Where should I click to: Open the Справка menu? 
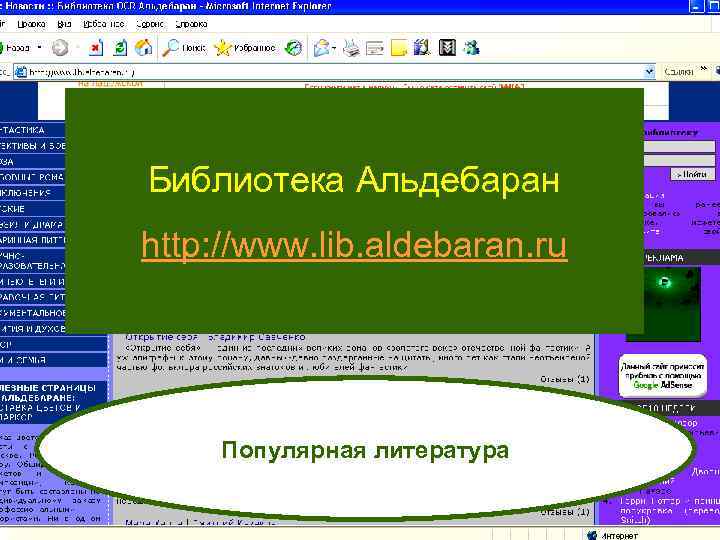point(191,24)
